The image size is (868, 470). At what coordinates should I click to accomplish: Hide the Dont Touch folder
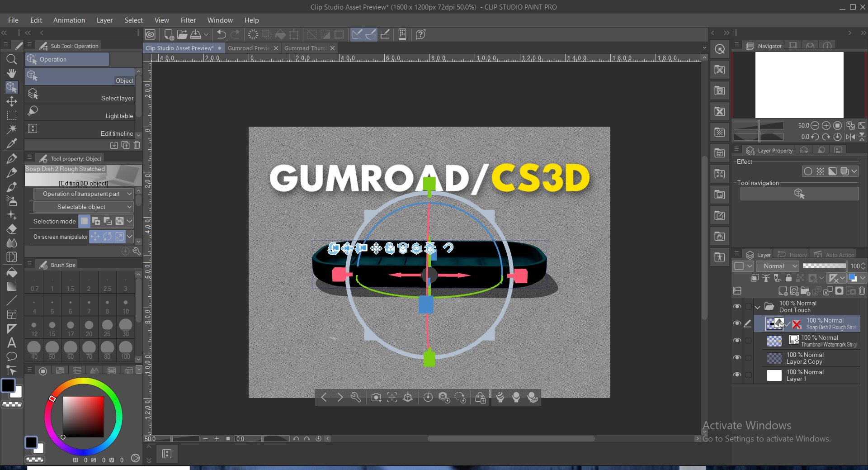coord(737,307)
